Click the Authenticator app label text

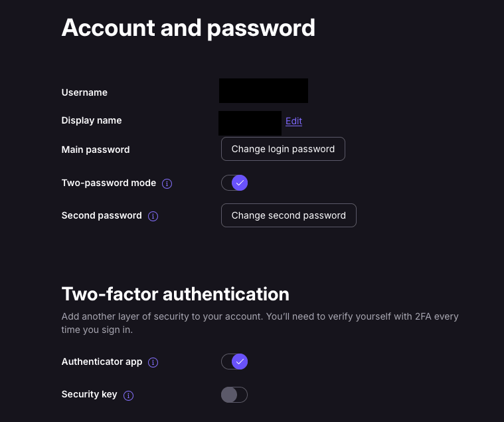coord(102,362)
